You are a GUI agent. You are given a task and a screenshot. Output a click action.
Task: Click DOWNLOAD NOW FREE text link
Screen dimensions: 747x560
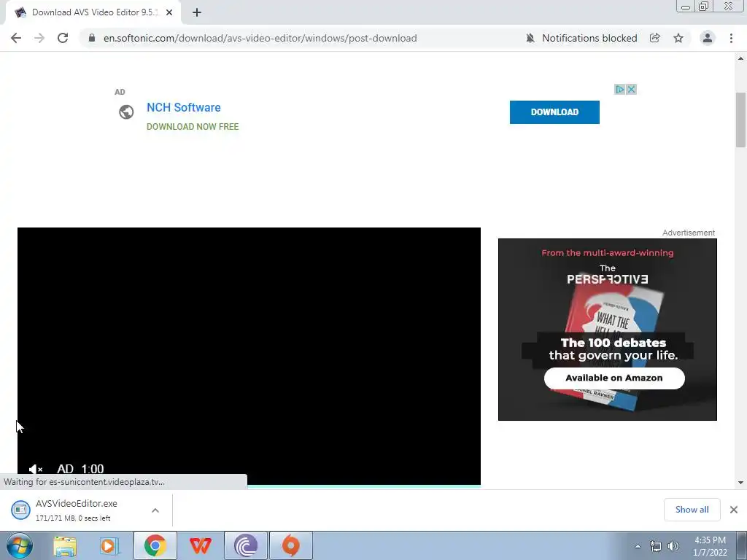pyautogui.click(x=193, y=127)
